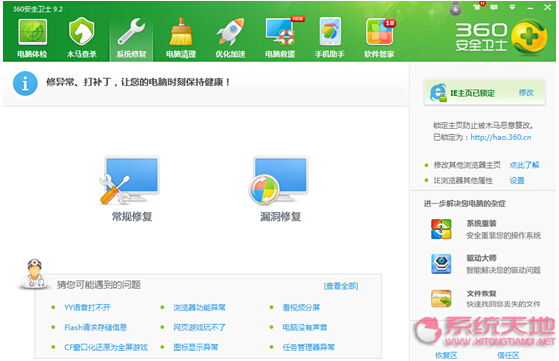Open the http://hao.360.cn link
Viewport: 559px width, 361px height.
501,137
